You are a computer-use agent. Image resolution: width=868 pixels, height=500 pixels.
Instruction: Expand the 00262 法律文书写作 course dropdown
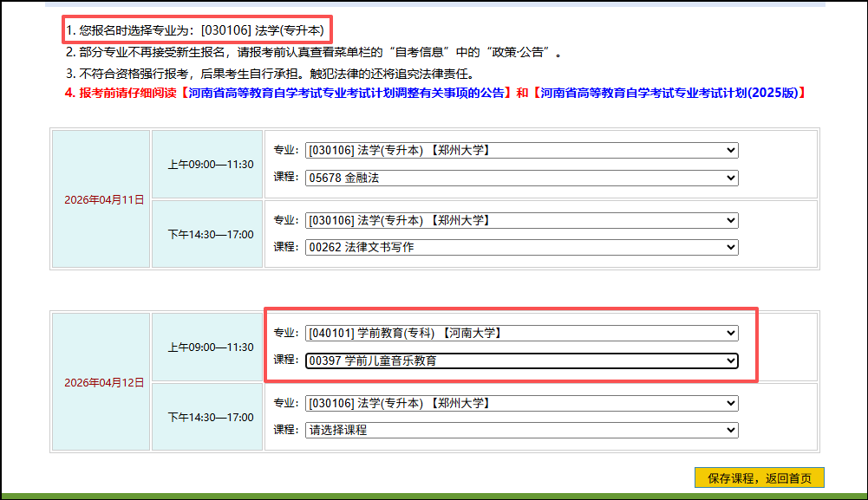click(x=521, y=247)
